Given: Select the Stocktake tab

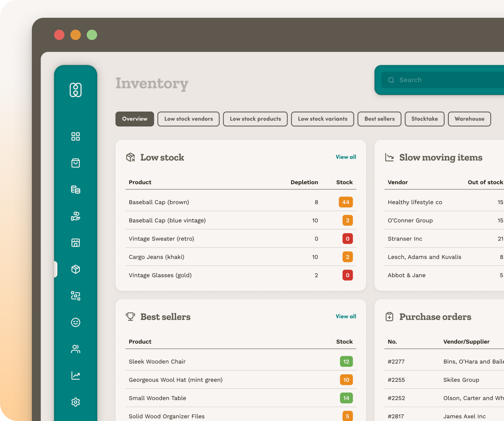Looking at the screenshot, I should (424, 119).
